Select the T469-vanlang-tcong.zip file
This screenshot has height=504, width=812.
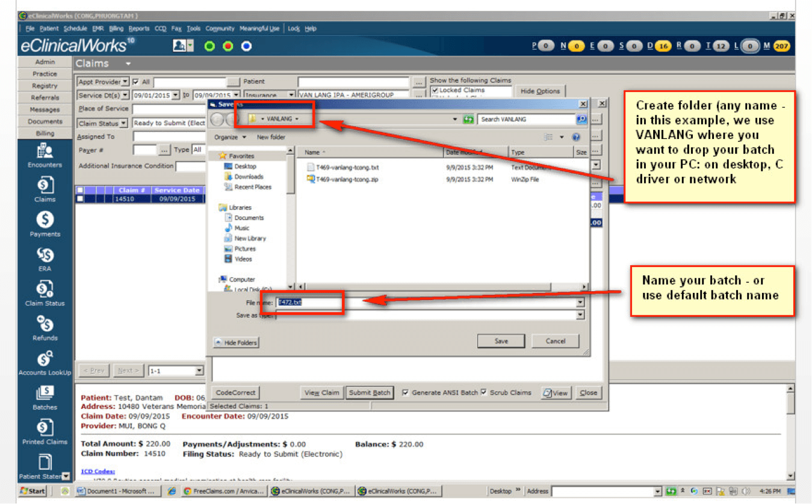[x=347, y=179]
